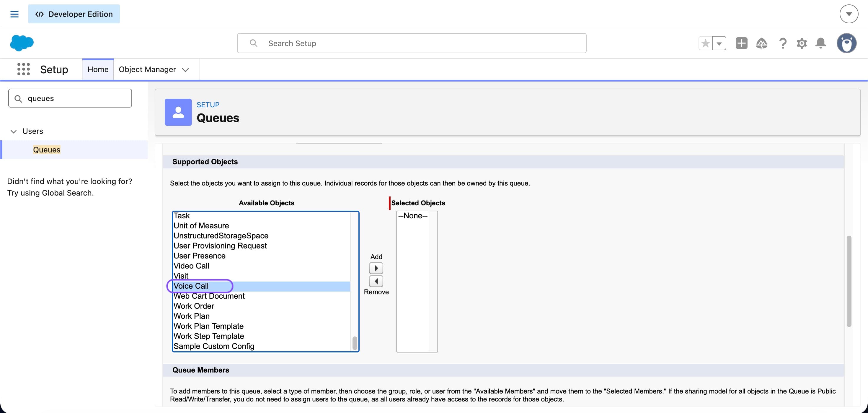Viewport: 868px width, 413px height.
Task: Click the Quick Find box containing queues
Action: coord(70,98)
